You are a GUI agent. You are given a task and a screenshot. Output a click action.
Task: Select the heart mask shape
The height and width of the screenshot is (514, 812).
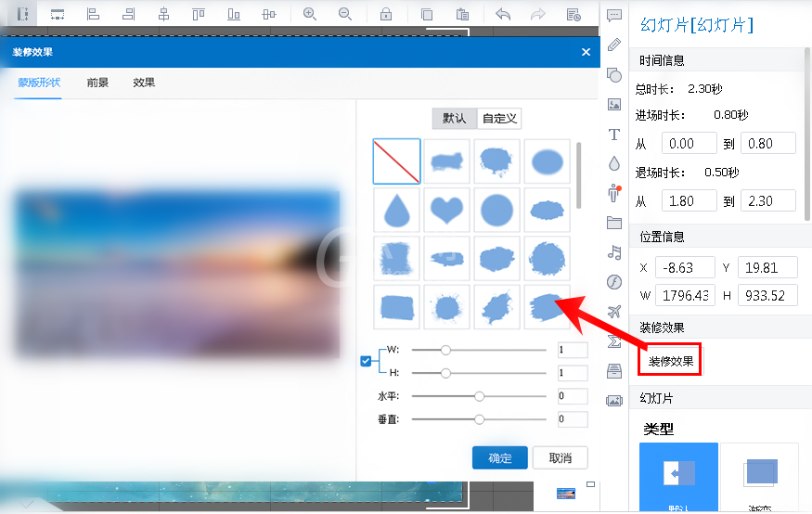point(446,210)
